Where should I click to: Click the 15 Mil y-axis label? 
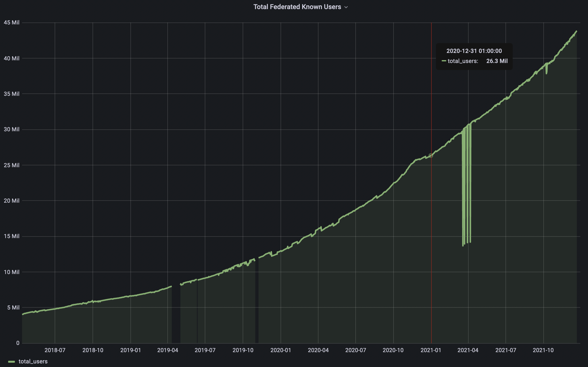click(x=12, y=236)
